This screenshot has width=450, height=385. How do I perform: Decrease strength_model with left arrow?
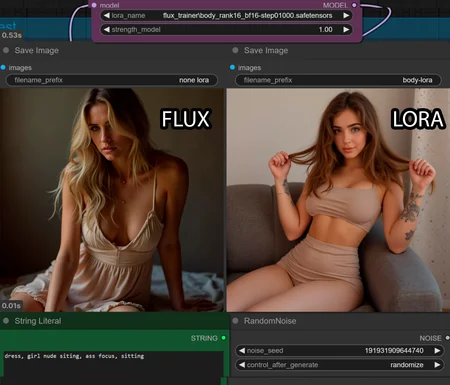107,30
